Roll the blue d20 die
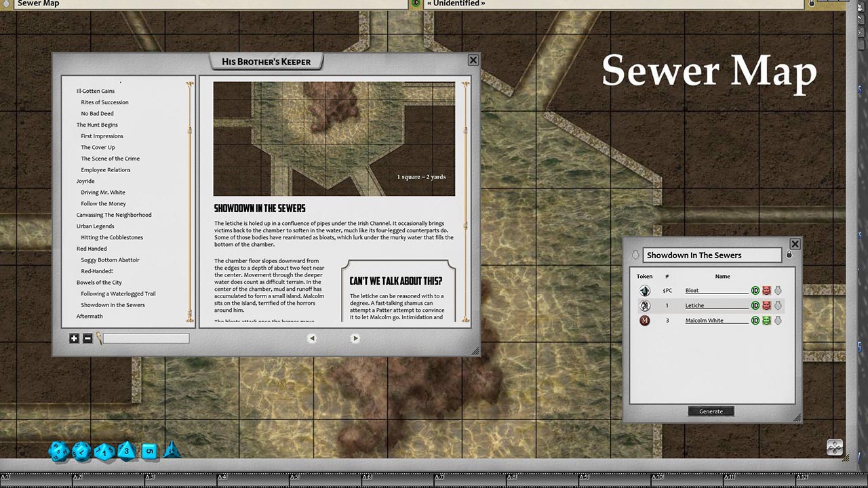This screenshot has height=488, width=868. [x=57, y=451]
